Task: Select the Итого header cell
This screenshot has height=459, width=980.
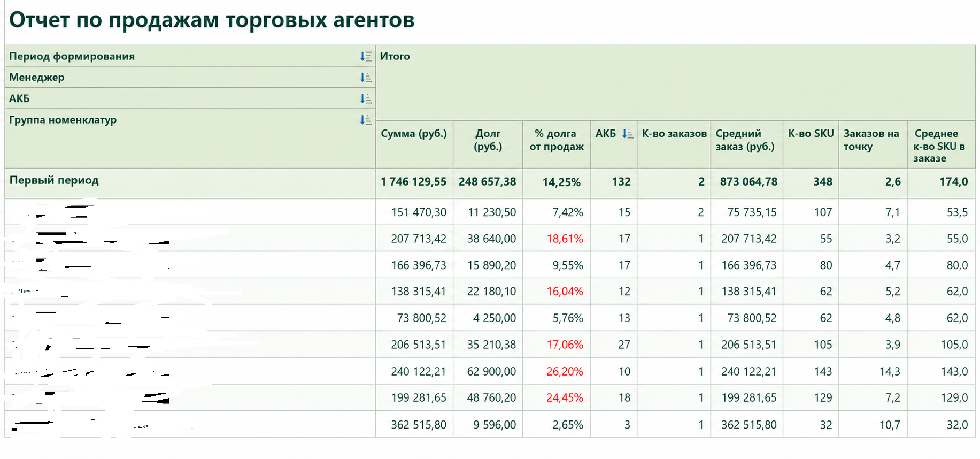Action: click(x=395, y=56)
